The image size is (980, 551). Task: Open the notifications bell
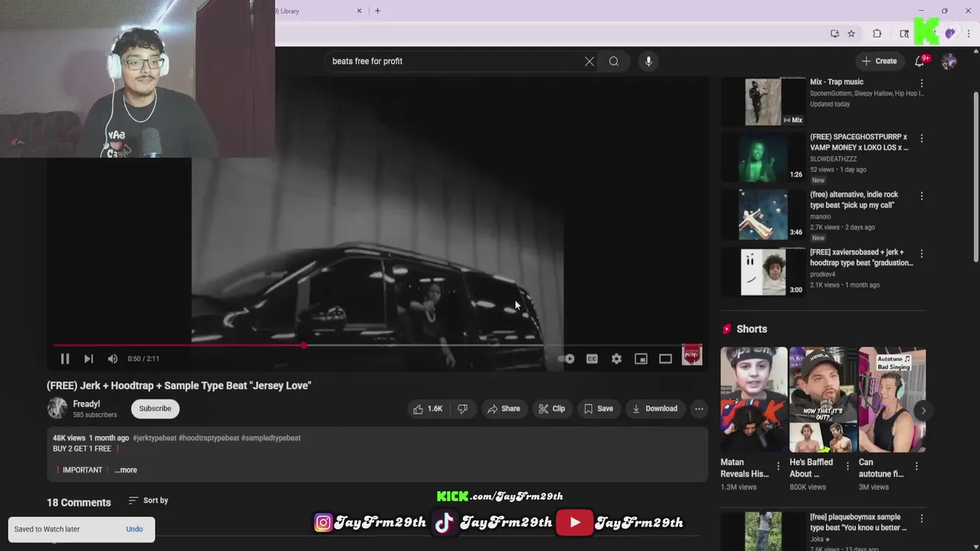920,61
